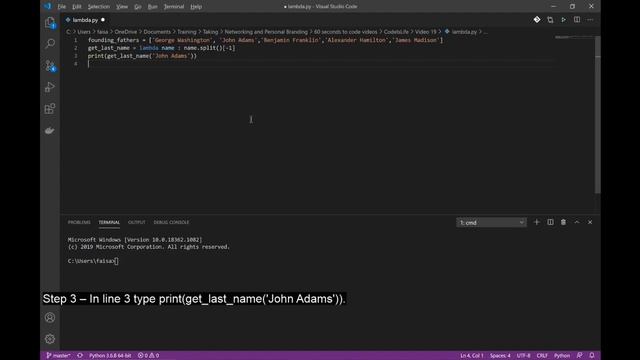Click UTF-8 encoding in status bar
The height and width of the screenshot is (360, 640).
click(524, 356)
